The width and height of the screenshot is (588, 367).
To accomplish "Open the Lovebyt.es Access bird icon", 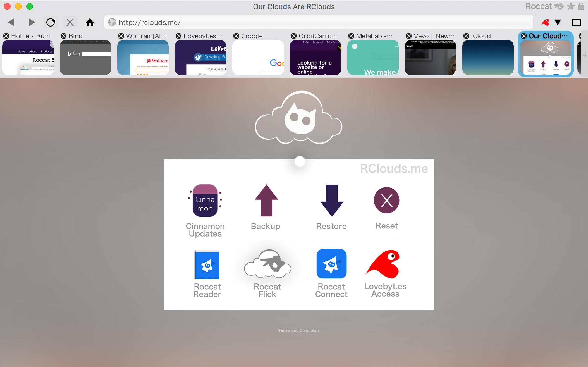I will pyautogui.click(x=383, y=264).
